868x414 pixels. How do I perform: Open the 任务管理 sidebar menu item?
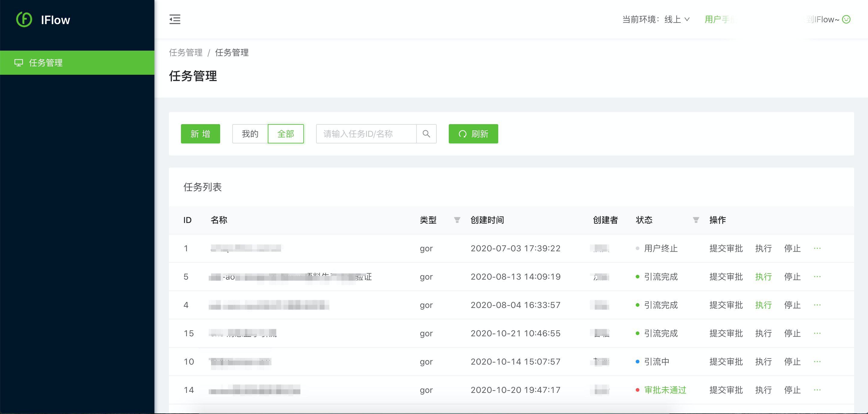[46, 63]
